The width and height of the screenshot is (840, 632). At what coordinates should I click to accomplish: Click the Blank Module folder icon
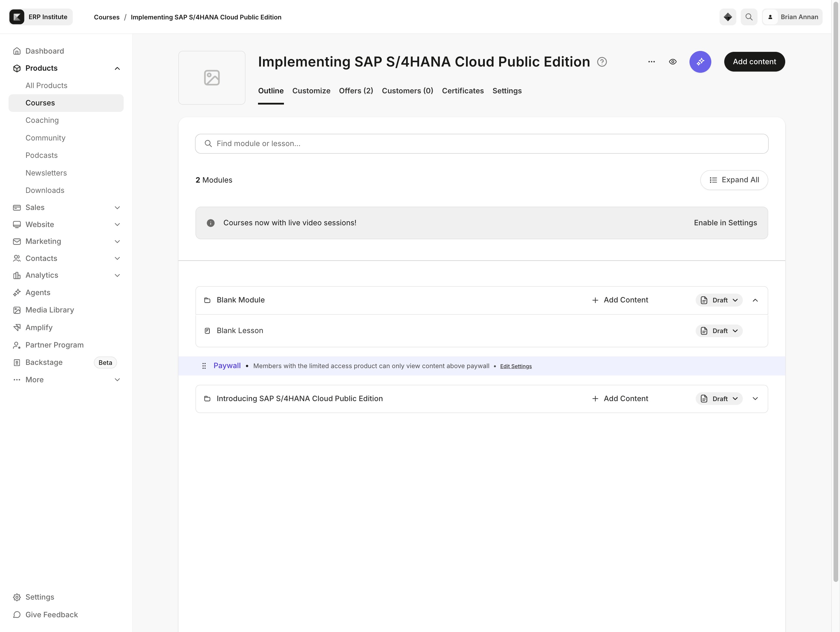click(x=207, y=300)
